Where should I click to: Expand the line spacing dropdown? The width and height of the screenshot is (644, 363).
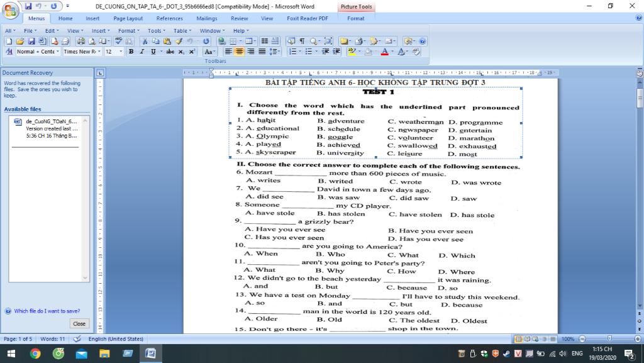279,52
